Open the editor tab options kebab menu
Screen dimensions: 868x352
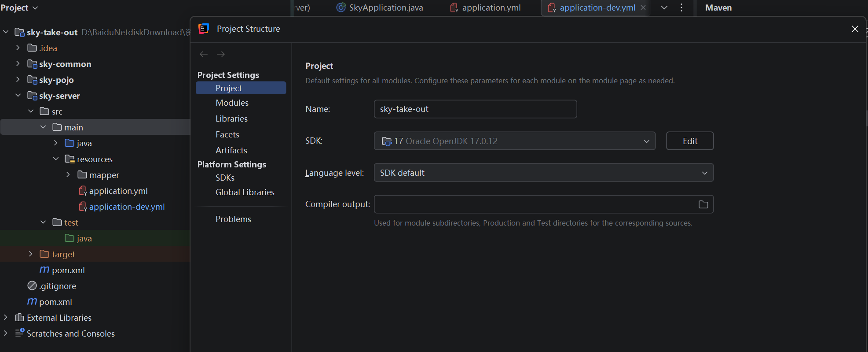681,7
